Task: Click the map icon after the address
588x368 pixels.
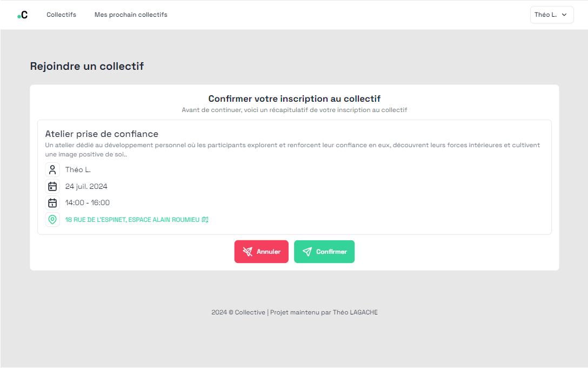Action: [x=205, y=220]
